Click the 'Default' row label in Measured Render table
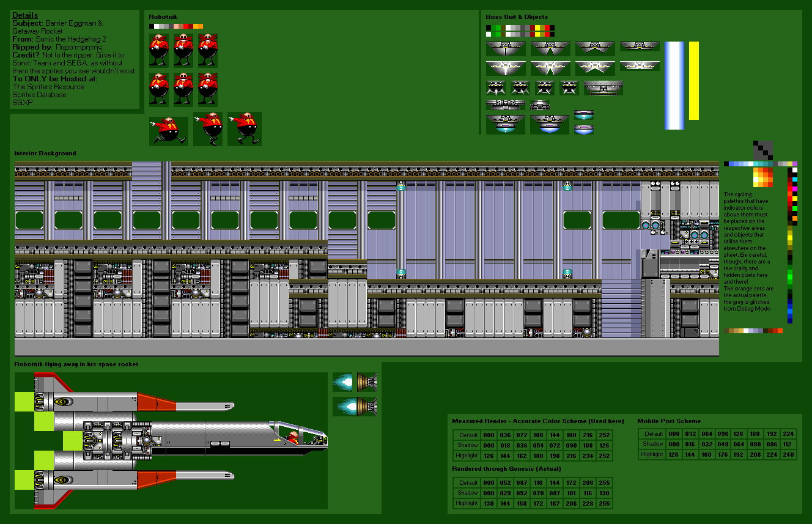The height and width of the screenshot is (524, 812). (x=467, y=435)
